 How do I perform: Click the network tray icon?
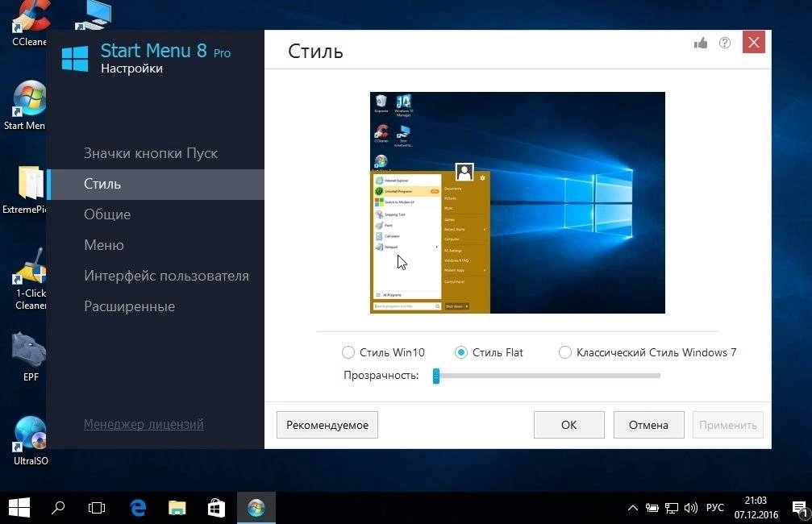(671, 508)
